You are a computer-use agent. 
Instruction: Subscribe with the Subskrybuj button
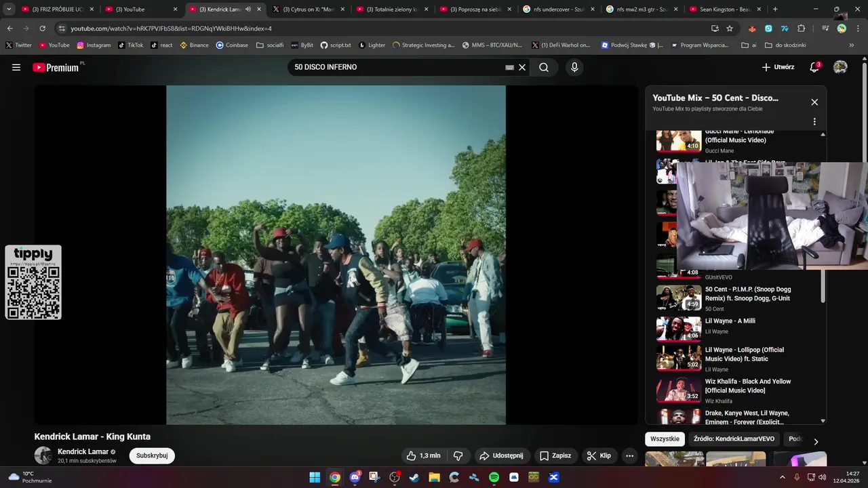[x=152, y=455]
